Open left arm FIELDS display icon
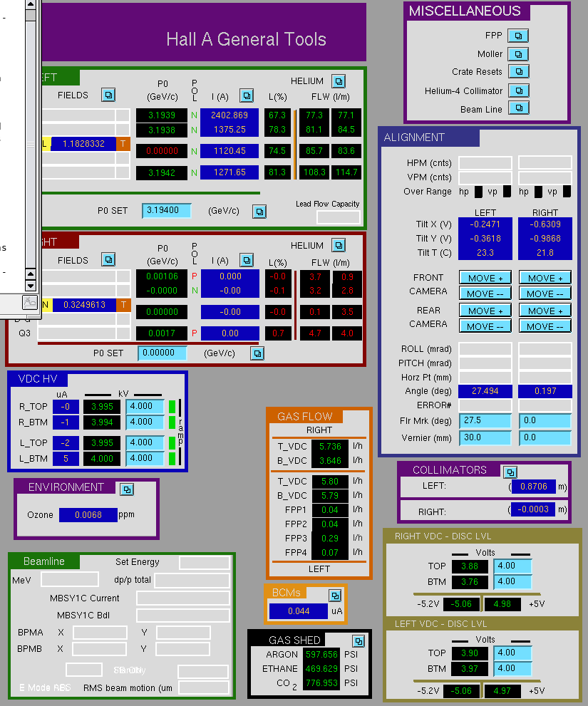 point(108,95)
